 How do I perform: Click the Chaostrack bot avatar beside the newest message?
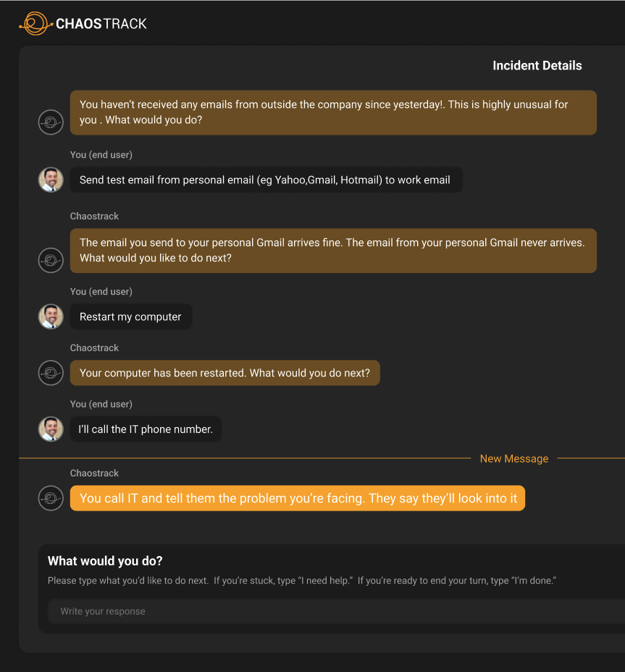pos(51,498)
